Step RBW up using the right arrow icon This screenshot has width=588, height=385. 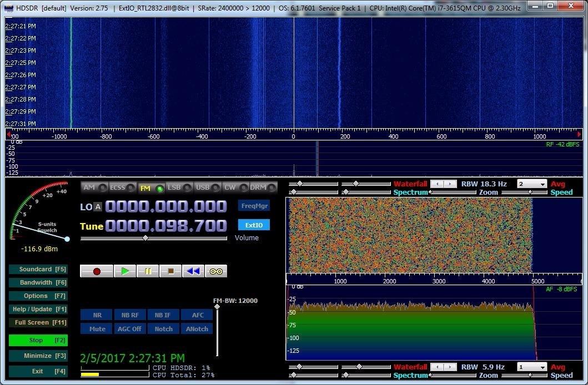(x=451, y=184)
